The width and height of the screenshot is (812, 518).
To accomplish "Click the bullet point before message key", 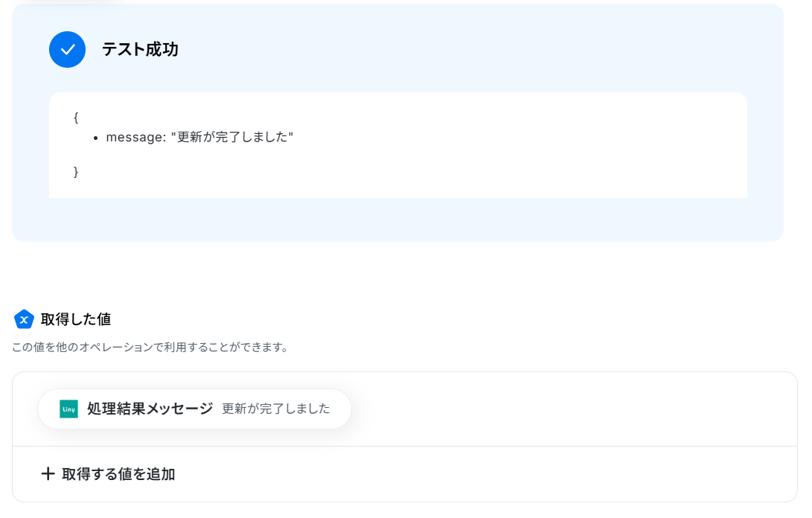I will [x=96, y=138].
